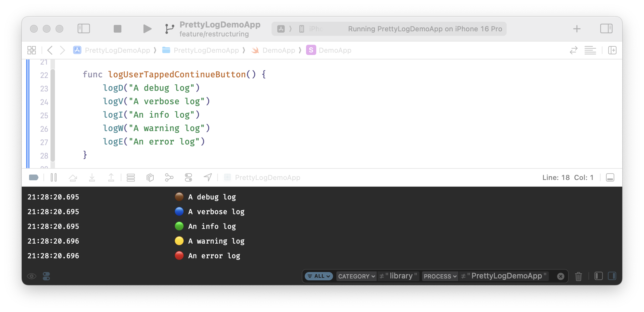Go forward in editor history
The image size is (644, 312).
pyautogui.click(x=63, y=50)
